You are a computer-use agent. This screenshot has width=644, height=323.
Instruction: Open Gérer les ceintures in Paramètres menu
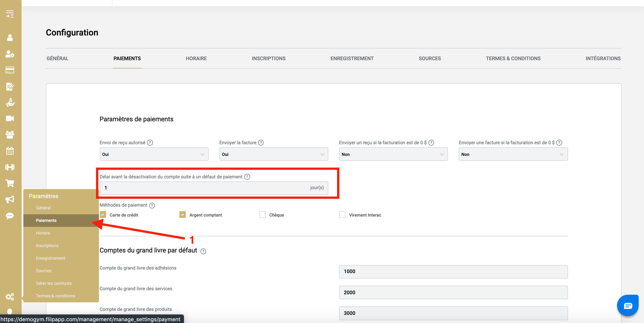(54, 283)
